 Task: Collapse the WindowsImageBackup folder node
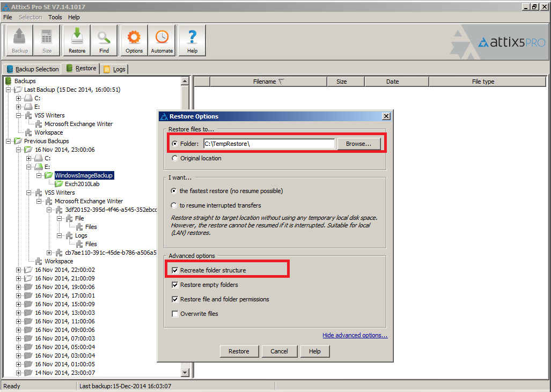coord(39,176)
